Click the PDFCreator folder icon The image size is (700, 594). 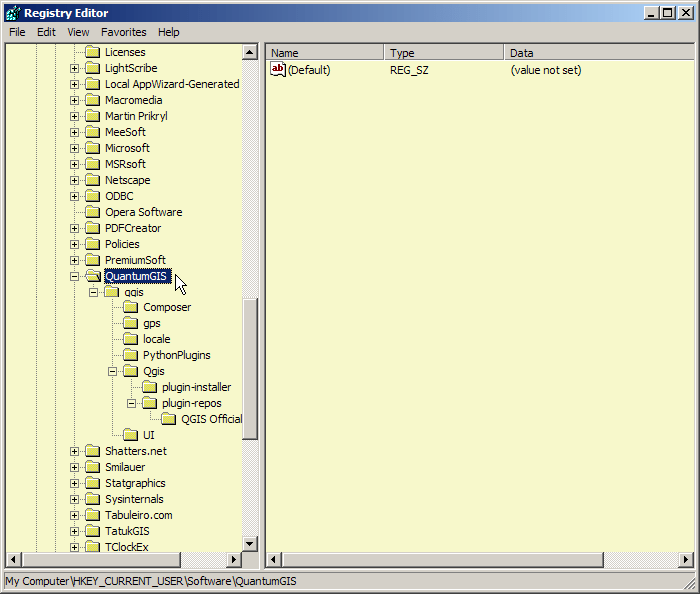click(93, 228)
